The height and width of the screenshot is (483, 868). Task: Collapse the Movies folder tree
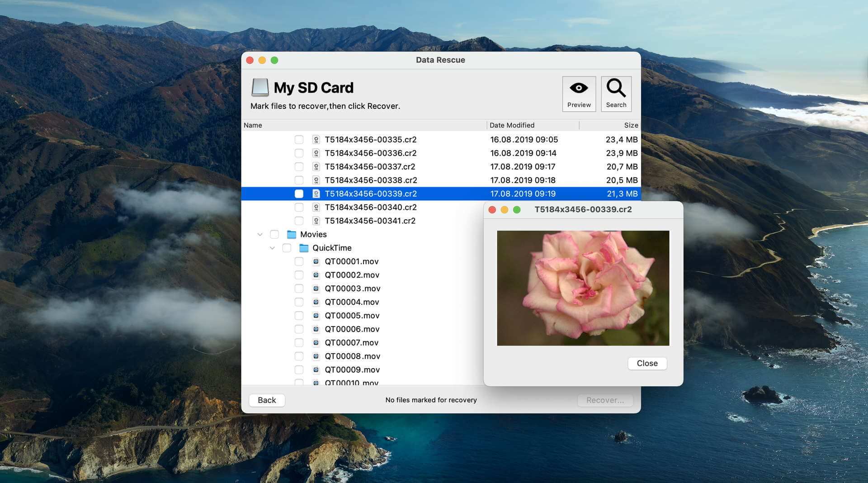click(x=260, y=234)
